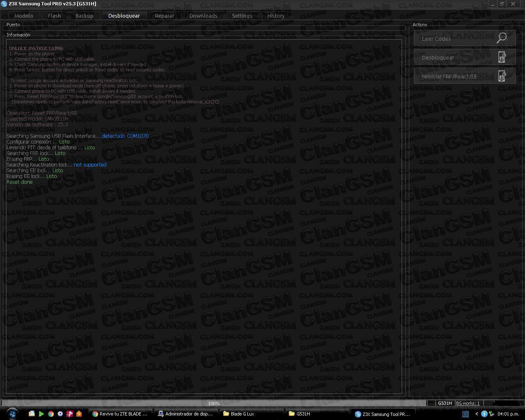Click the red pink quick launch icon
This screenshot has width=525, height=420.
[70, 414]
